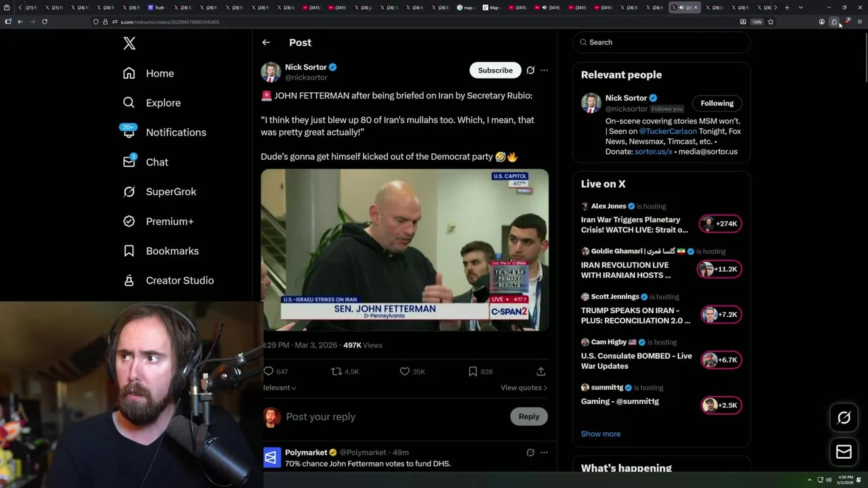Click the share icon on the post
The image size is (868, 488).
point(540,371)
